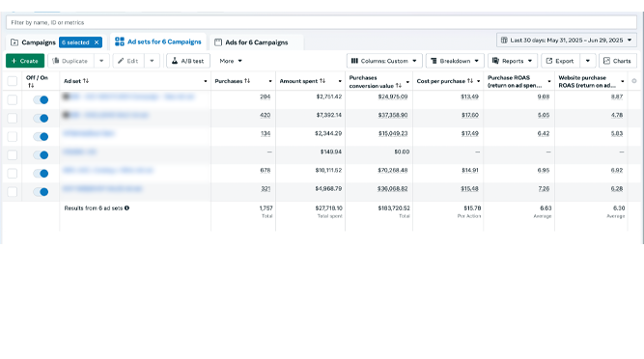644x359 pixels.
Task: Click the Filter by name, ID or metrics field
Action: click(x=322, y=22)
